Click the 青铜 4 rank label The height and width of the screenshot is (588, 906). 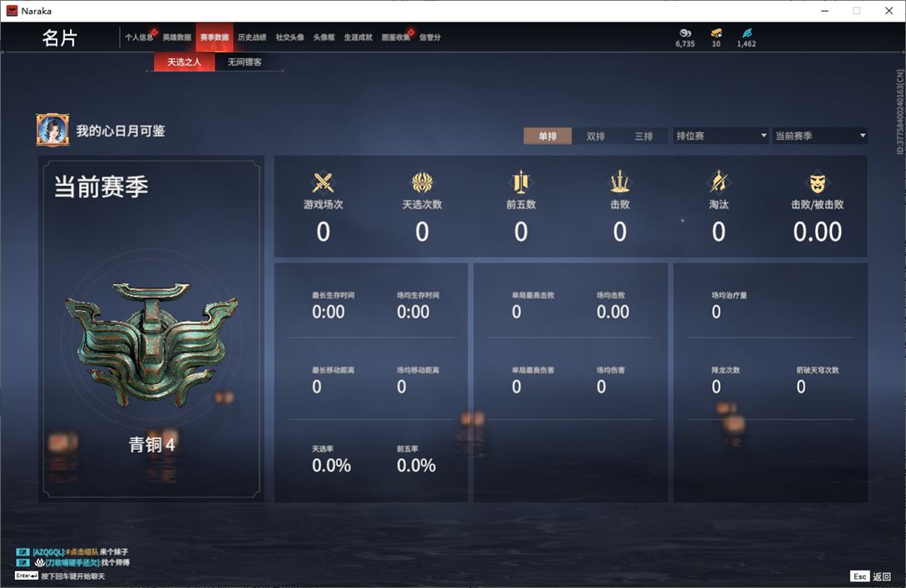[x=151, y=444]
